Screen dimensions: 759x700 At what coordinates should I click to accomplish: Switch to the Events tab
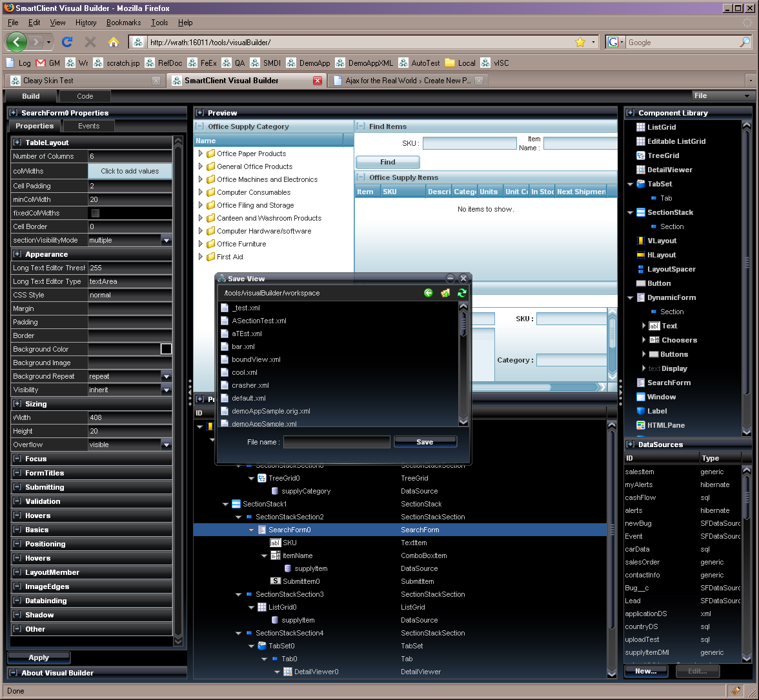[x=88, y=126]
